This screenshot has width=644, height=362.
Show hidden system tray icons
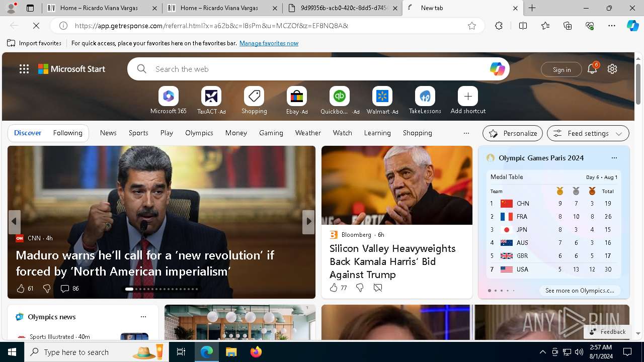point(542,352)
